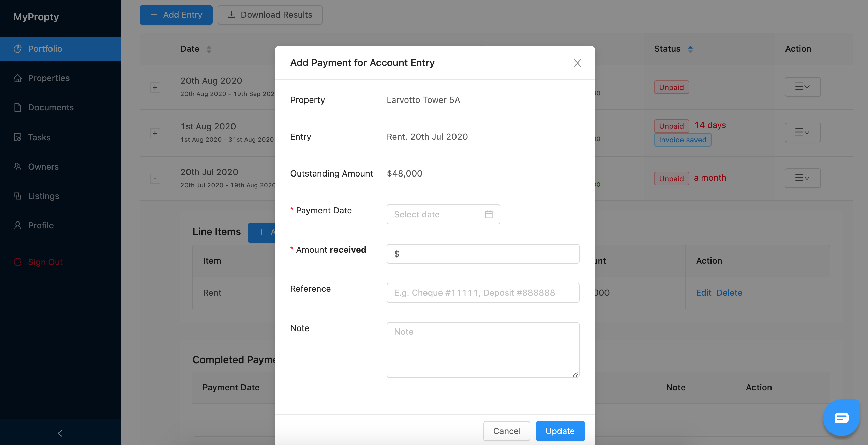
Task: Click the Sign Out icon
Action: (18, 262)
